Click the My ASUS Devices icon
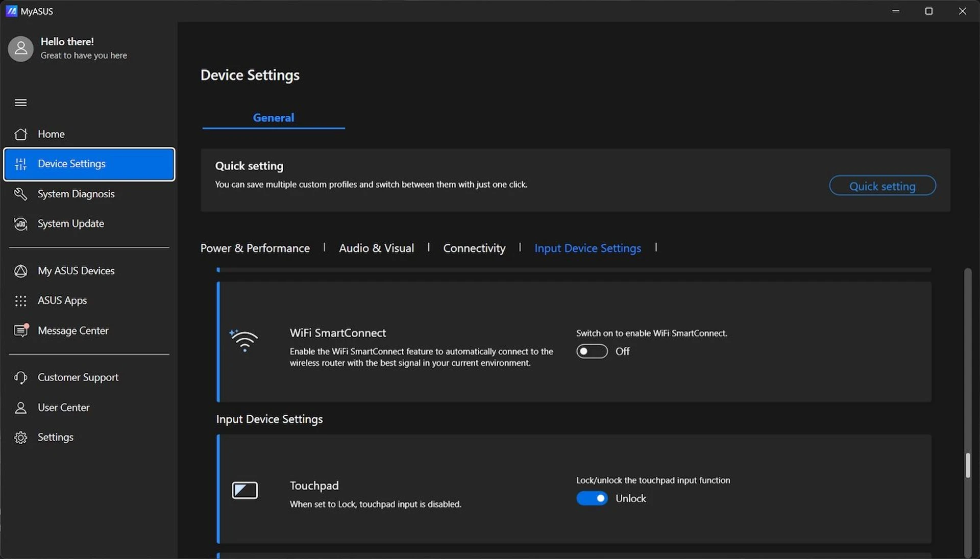 [21, 271]
